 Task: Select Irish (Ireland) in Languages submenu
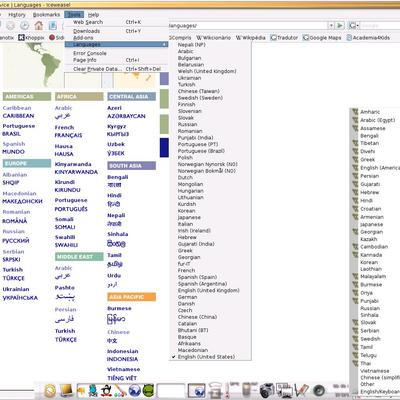click(210, 231)
